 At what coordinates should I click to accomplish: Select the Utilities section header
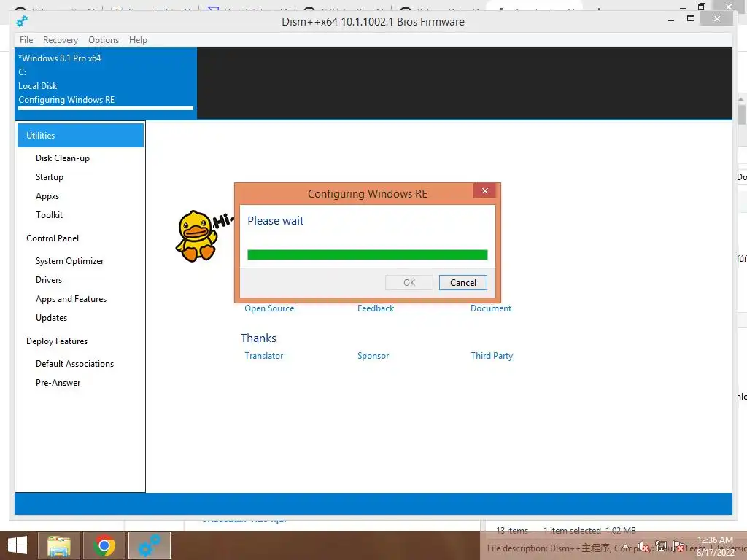pyautogui.click(x=80, y=135)
